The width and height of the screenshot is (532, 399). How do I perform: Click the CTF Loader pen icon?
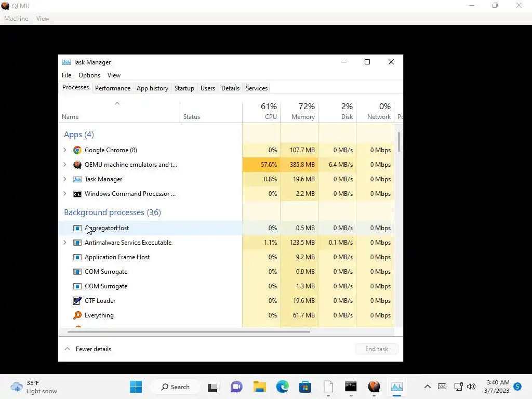pyautogui.click(x=77, y=301)
